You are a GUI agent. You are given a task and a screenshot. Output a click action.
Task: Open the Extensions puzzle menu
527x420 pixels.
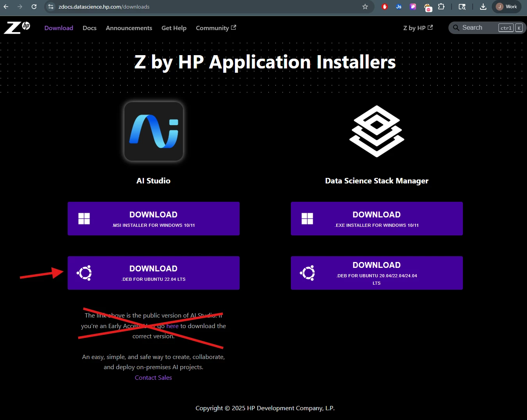(441, 7)
